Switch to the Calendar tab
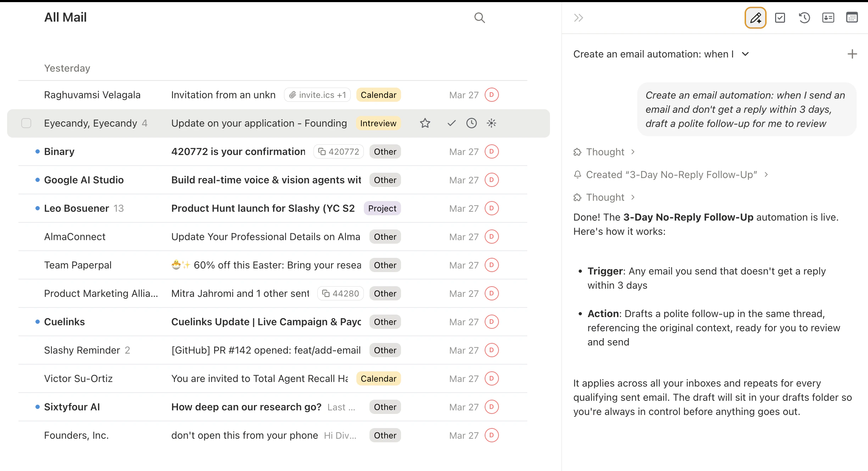The width and height of the screenshot is (868, 471). click(852, 17)
